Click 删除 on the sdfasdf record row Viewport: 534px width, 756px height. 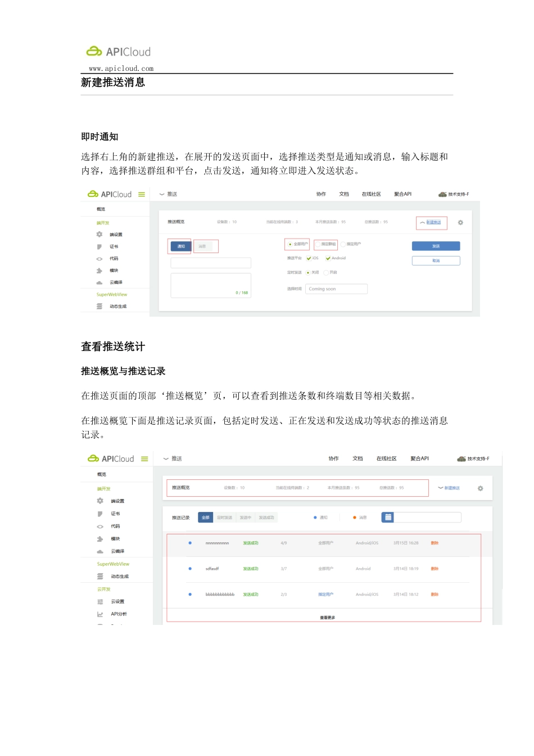435,569
